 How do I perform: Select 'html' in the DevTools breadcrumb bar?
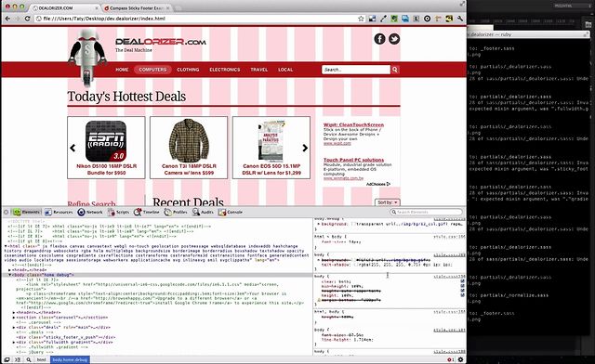[41, 359]
